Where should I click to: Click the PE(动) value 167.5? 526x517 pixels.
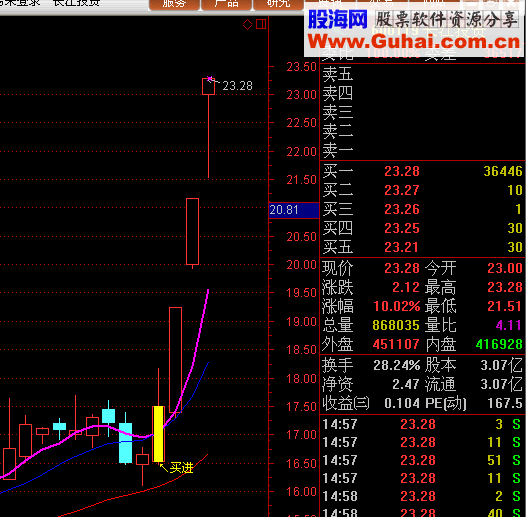tap(505, 403)
